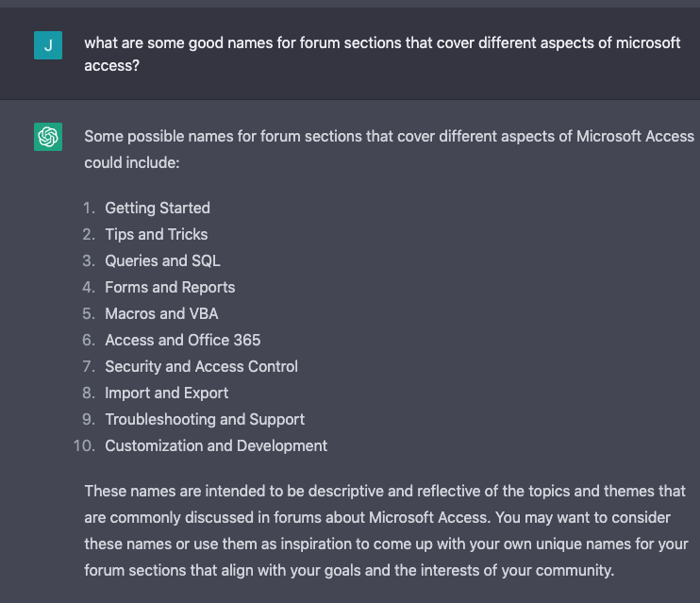Click the user avatar J icon
700x603 pixels.
pyautogui.click(x=48, y=45)
